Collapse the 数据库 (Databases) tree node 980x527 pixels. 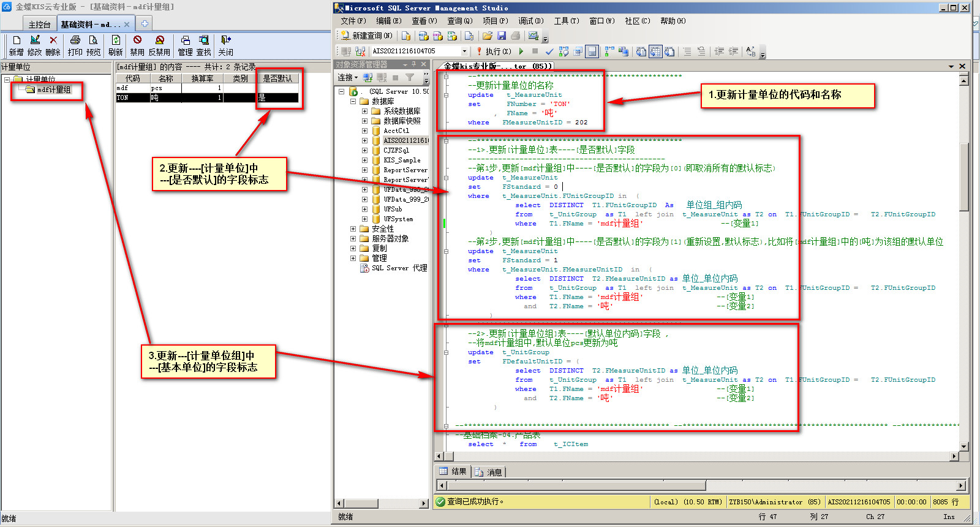coord(353,101)
